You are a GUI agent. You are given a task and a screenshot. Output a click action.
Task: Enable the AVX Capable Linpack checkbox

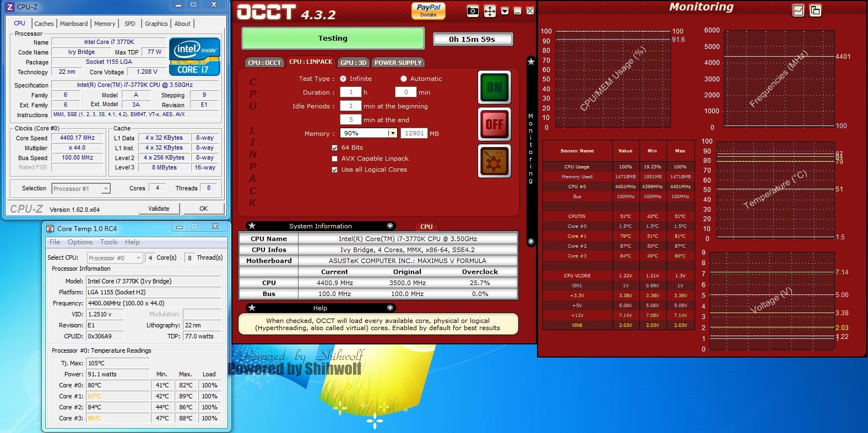click(x=334, y=158)
